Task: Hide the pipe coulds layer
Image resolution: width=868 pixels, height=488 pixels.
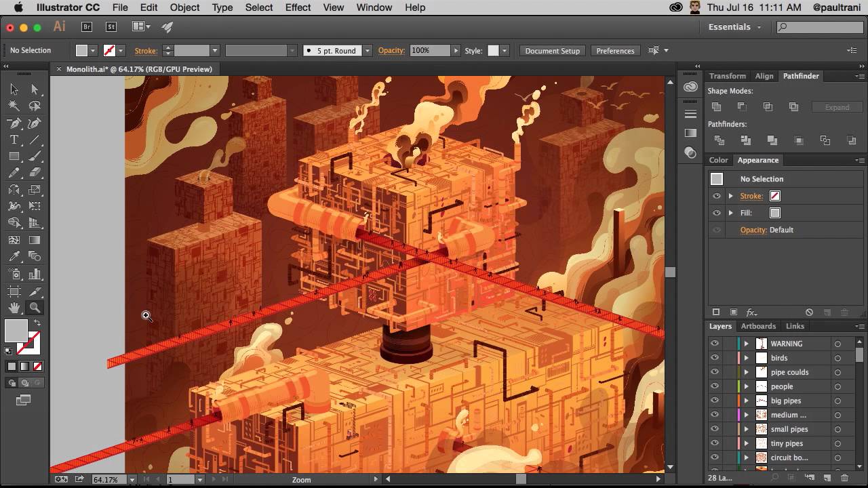Action: (x=714, y=372)
